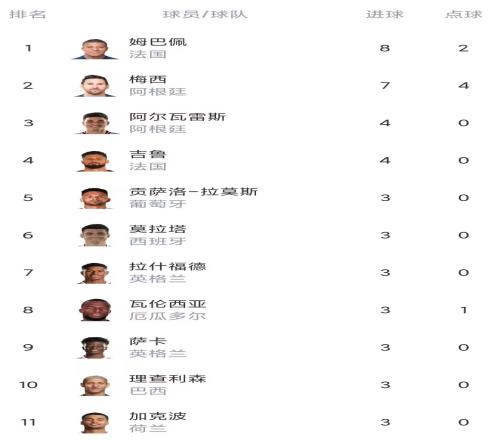Open player name 加克波
This screenshot has width=500, height=440.
[158, 416]
